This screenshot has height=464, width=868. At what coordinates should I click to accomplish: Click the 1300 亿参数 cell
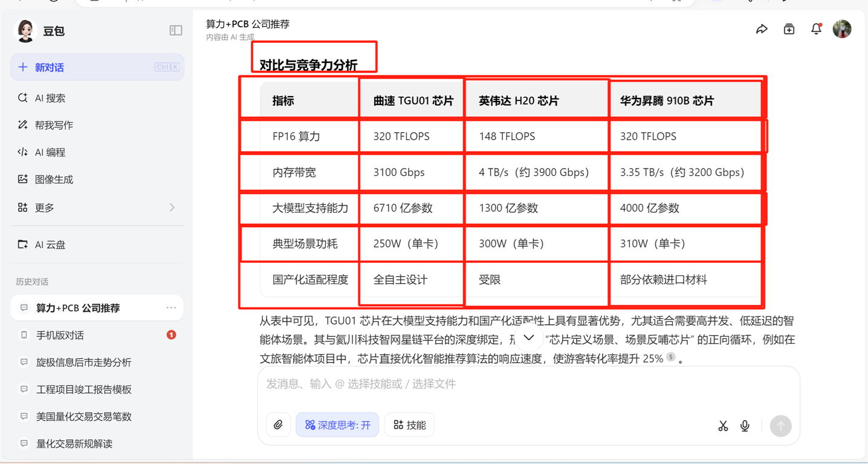[x=508, y=208]
